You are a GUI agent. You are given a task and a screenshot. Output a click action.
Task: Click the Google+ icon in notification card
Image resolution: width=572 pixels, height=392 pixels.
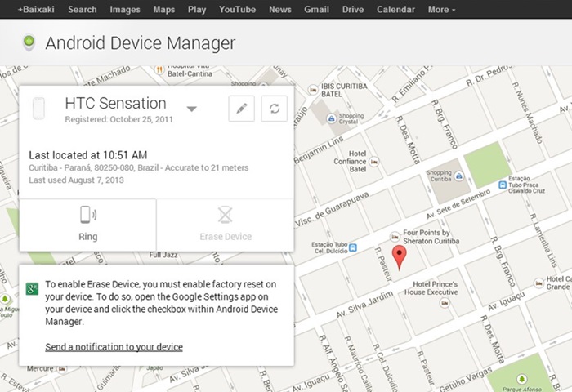tap(32, 289)
